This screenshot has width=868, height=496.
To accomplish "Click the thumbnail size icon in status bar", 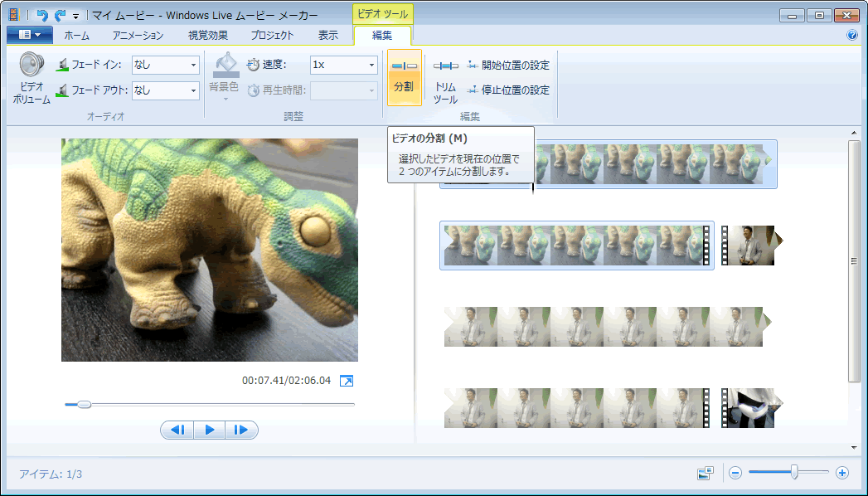I will click(x=706, y=473).
